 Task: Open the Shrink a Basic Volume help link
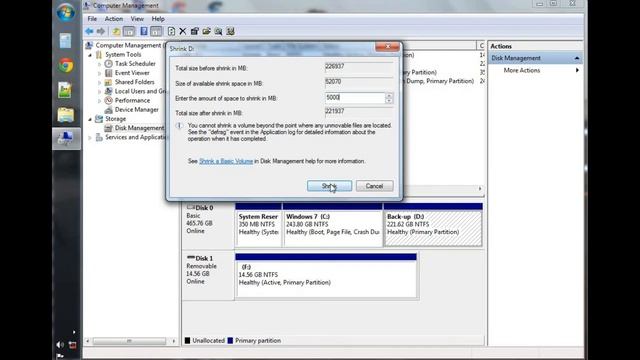click(x=226, y=161)
